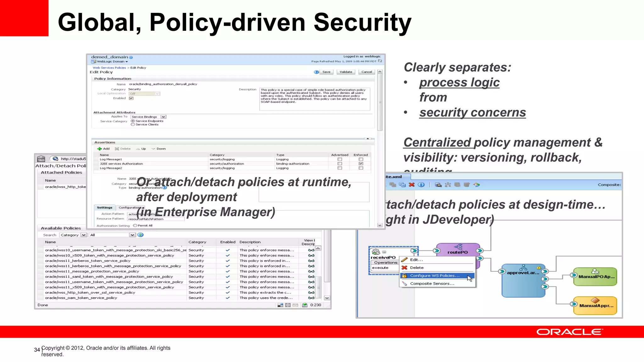Screen dimensions: 644x362
Task: Check Advertised for Log Message1 assertion
Action: tap(340, 159)
